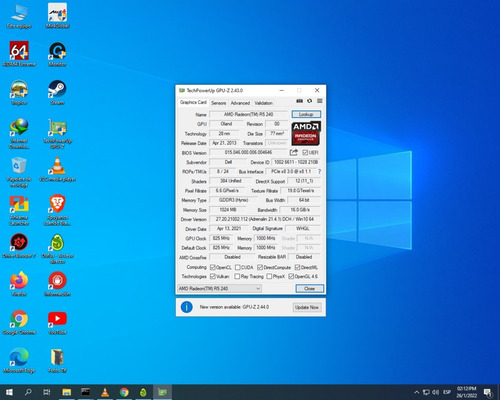The height and width of the screenshot is (400, 500).
Task: Click the GPU-Z screenshot camera icon
Action: [299, 101]
